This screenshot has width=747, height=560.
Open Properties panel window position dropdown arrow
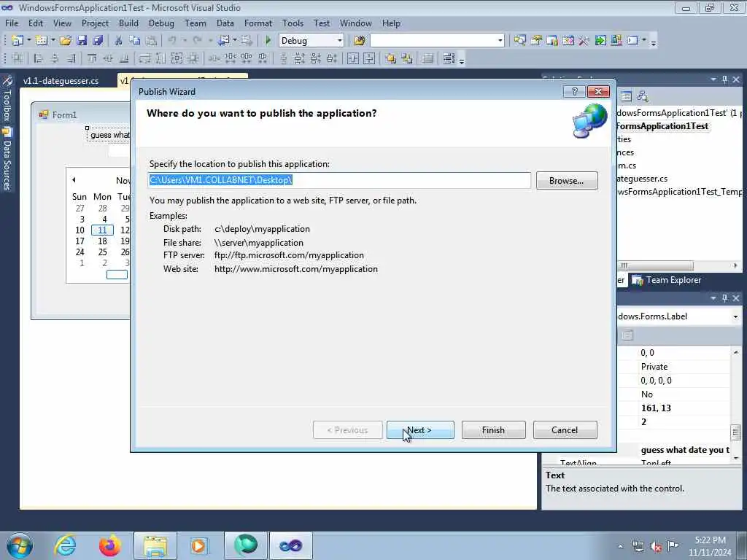[x=713, y=298]
